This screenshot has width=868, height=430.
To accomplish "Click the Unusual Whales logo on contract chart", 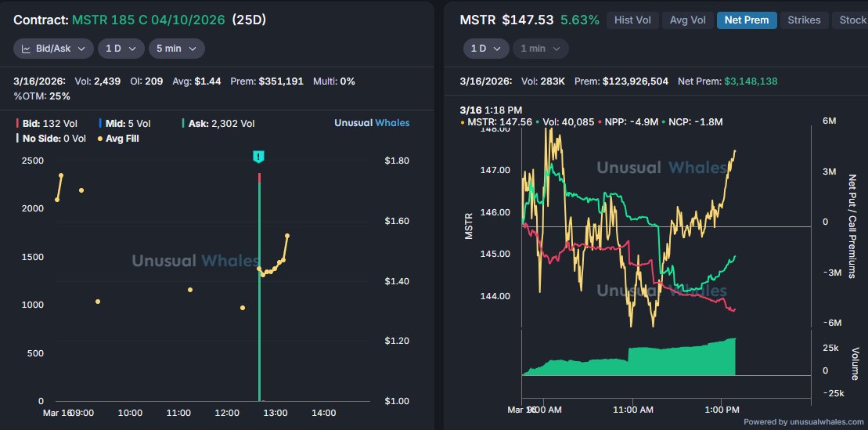I will 372,123.
